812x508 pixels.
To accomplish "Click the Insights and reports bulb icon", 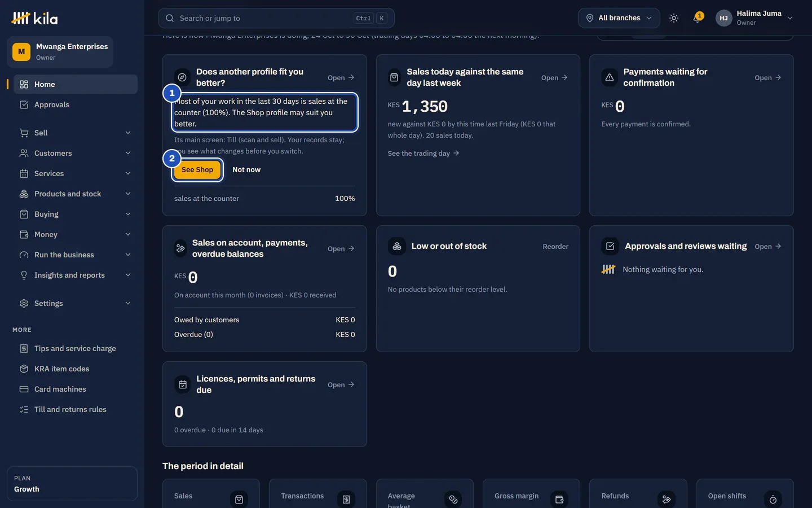I will click(24, 275).
